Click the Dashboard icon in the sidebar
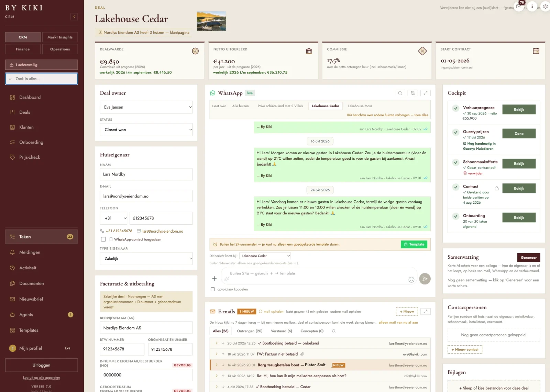 coord(12,97)
